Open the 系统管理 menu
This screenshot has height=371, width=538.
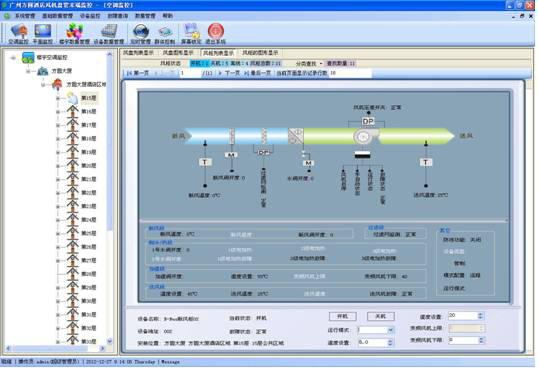(25, 16)
